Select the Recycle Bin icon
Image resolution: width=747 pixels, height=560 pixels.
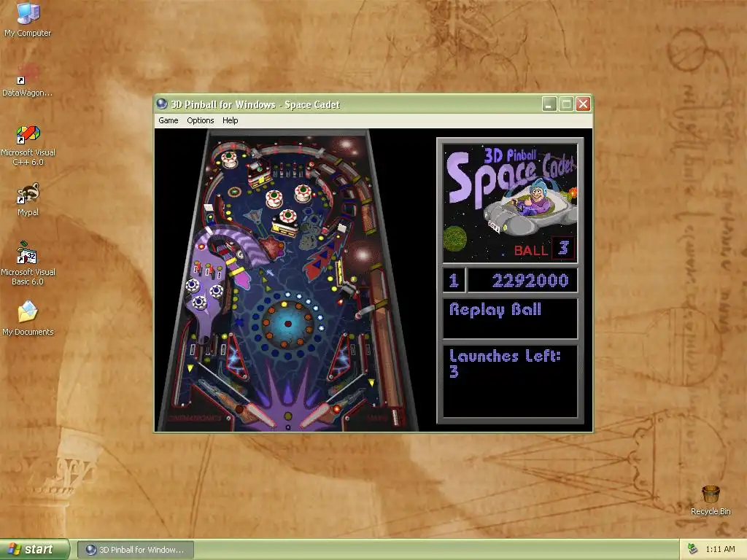711,500
